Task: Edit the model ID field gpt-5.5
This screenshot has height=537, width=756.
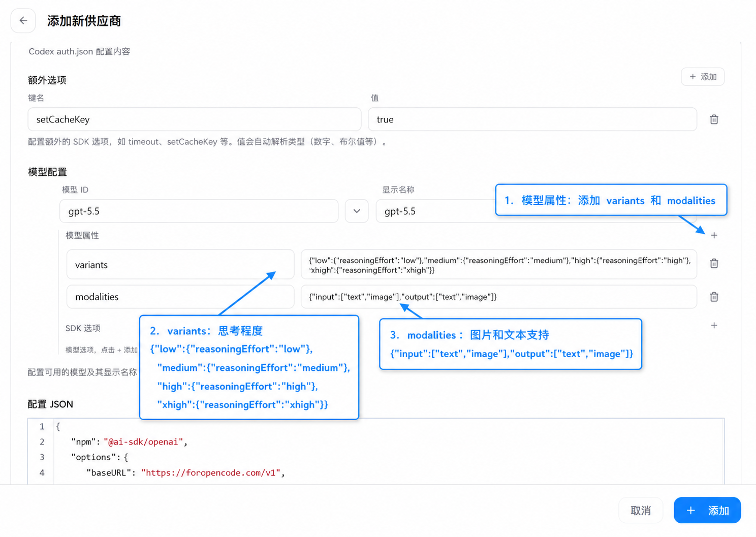Action: click(199, 211)
